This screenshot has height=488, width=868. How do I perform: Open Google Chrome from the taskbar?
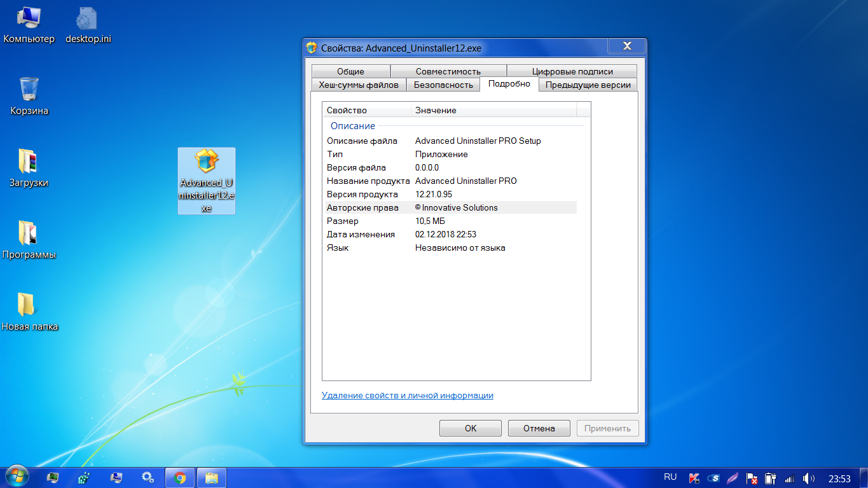[x=180, y=477]
